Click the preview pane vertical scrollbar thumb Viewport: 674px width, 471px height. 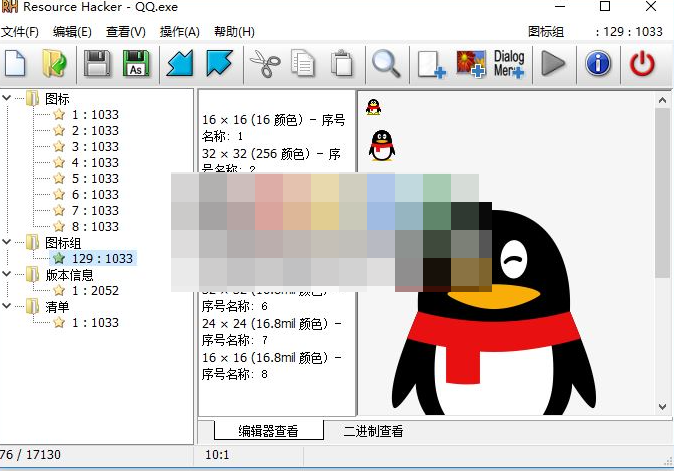pos(662,193)
